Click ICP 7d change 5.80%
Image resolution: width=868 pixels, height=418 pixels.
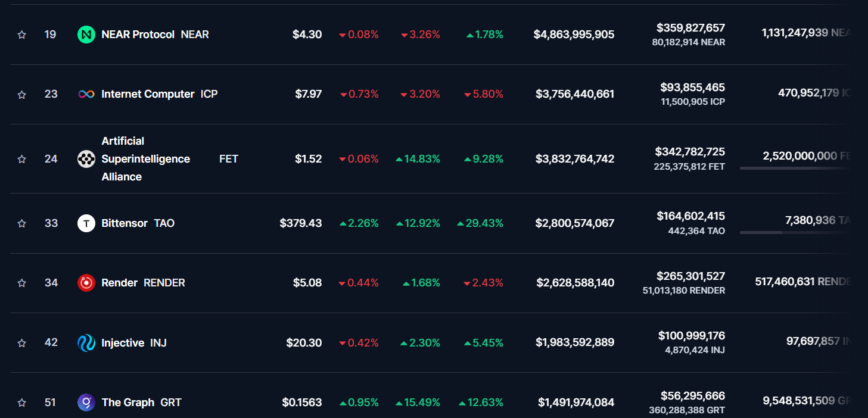[483, 94]
